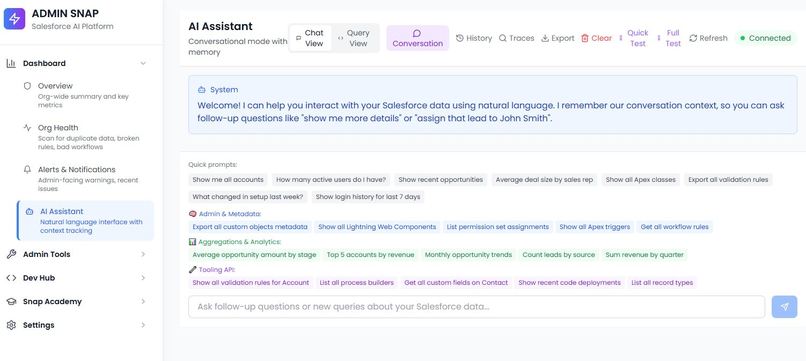Expand the Admin Tools section chevron
The image size is (806, 361).
[x=143, y=254]
